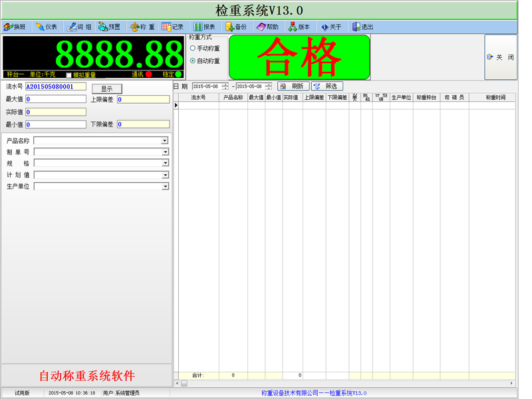Select 手动称重 manual weighing radio button

pos(193,48)
